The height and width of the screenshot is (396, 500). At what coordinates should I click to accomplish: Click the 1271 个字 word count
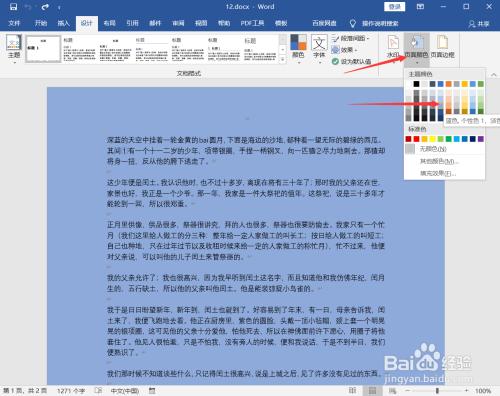click(71, 391)
